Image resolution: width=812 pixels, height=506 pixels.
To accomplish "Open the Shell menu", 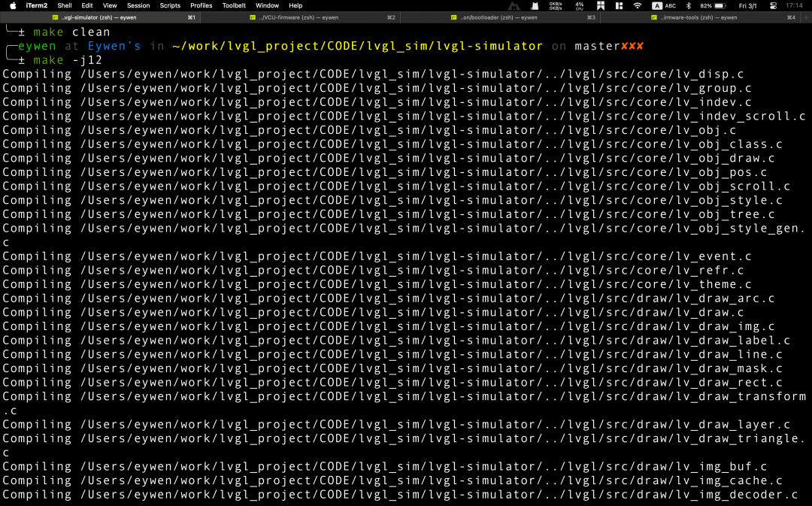I will 65,5.
